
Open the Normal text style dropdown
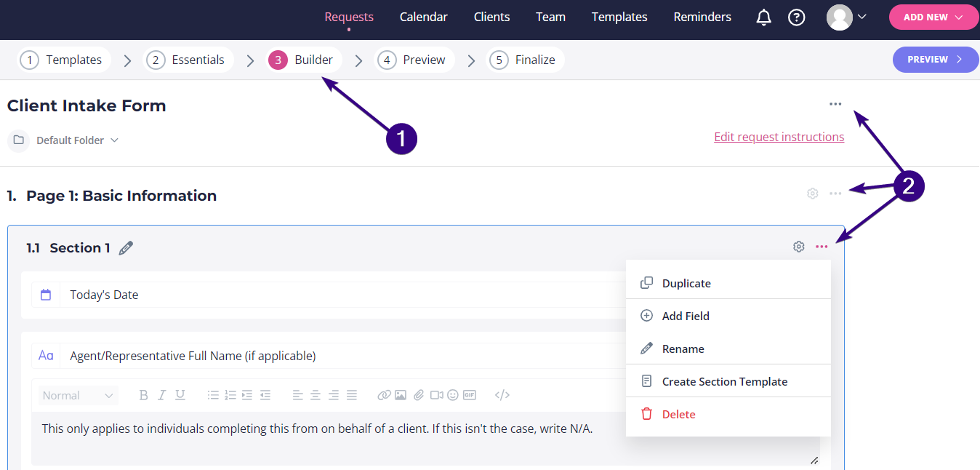(x=79, y=395)
